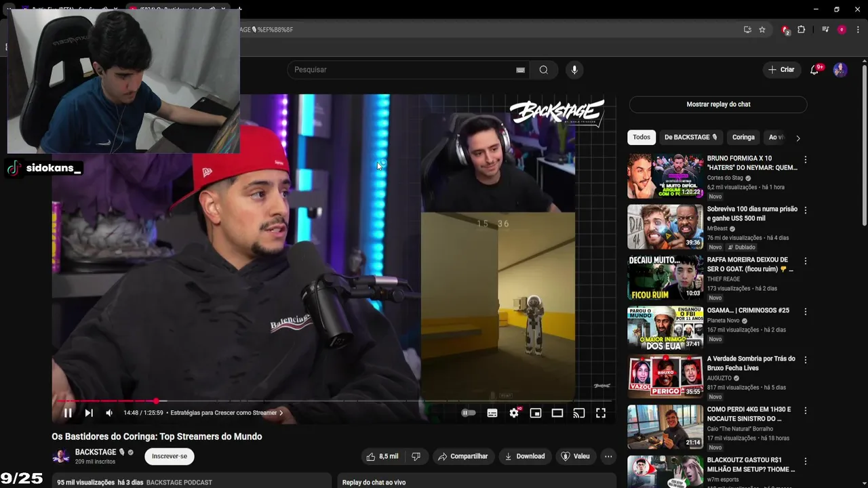The width and height of the screenshot is (868, 488).
Task: Dislike the video thumbs-down
Action: 416,456
